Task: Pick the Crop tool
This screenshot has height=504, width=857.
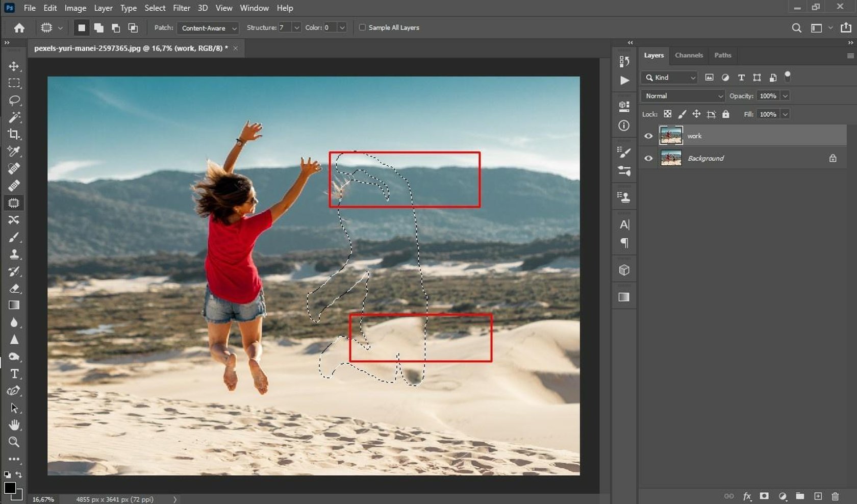Action: click(x=14, y=134)
